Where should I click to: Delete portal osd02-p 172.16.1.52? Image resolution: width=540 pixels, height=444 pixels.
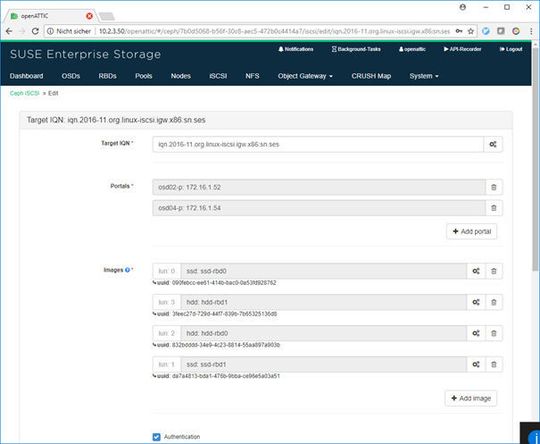494,187
